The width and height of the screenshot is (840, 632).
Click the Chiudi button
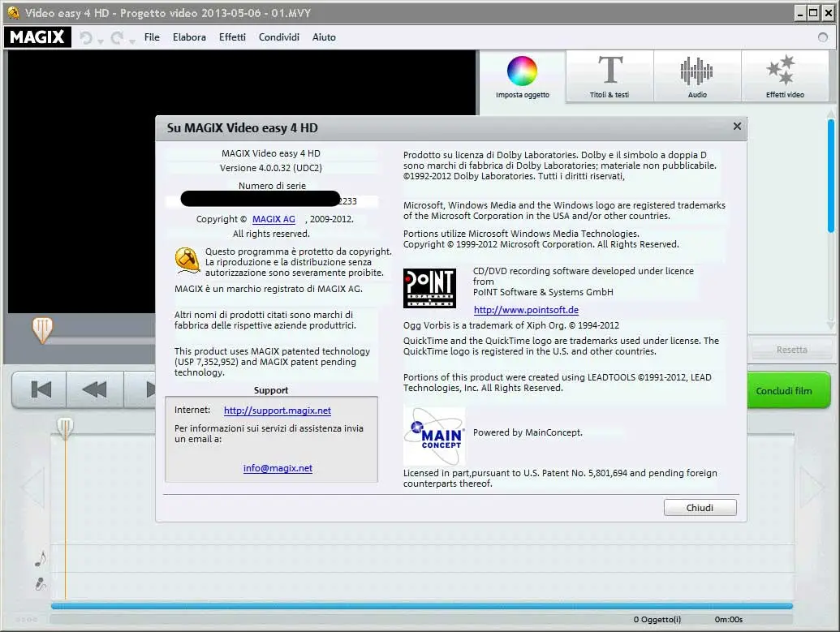pos(700,507)
